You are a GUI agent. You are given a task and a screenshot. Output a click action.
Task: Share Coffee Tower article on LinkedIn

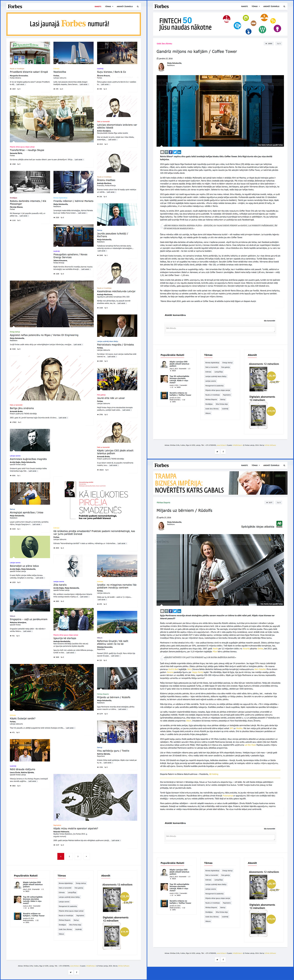tap(179, 152)
